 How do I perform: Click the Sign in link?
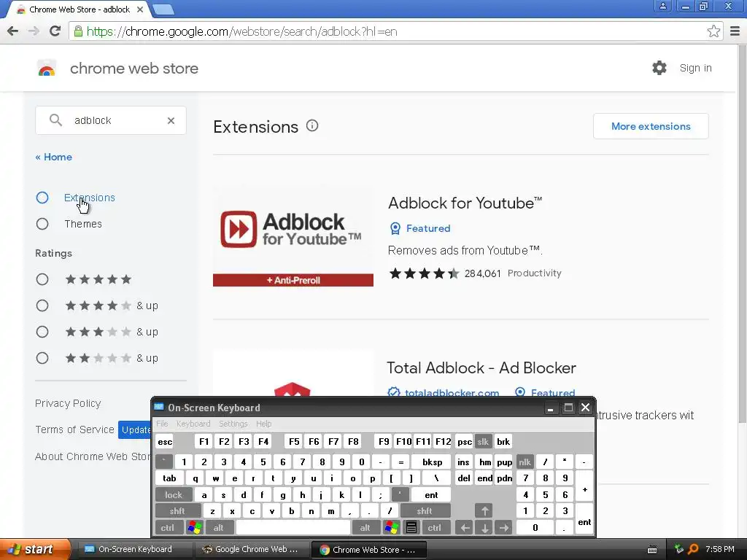[x=695, y=68]
